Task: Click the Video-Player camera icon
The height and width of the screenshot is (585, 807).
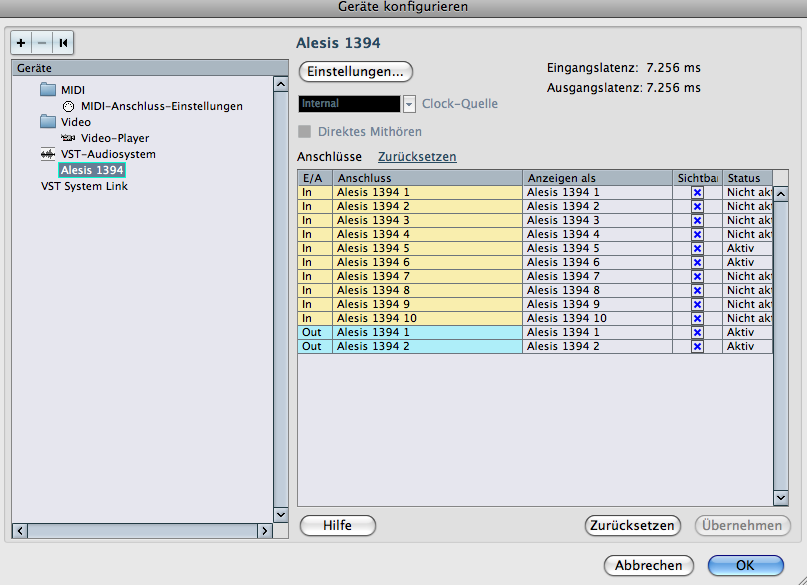Action: pos(68,138)
